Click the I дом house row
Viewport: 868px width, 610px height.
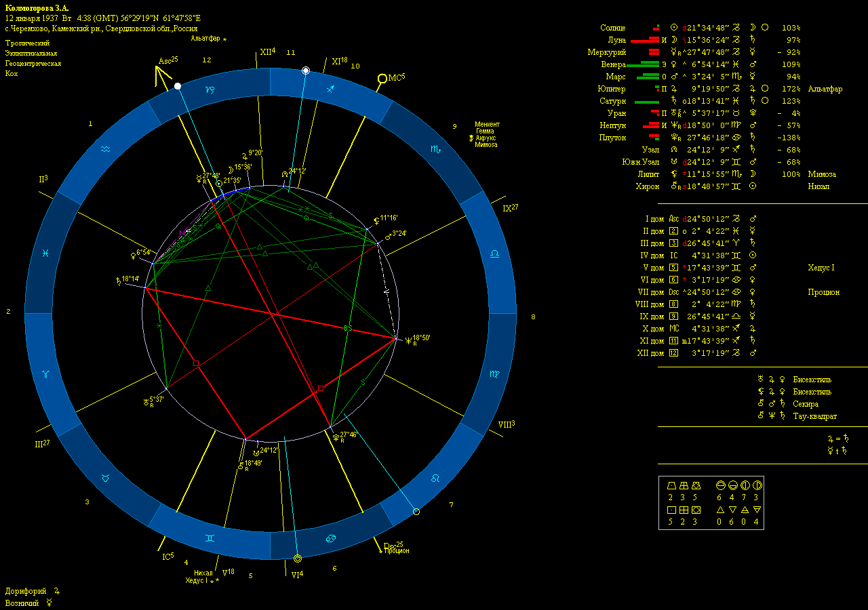click(701, 219)
